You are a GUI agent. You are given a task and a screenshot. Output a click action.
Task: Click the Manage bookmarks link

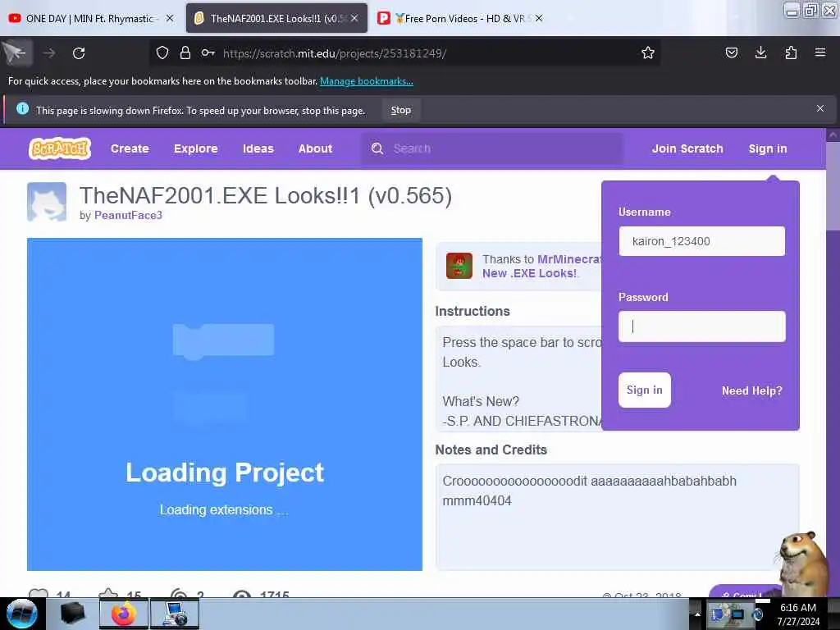pyautogui.click(x=367, y=81)
